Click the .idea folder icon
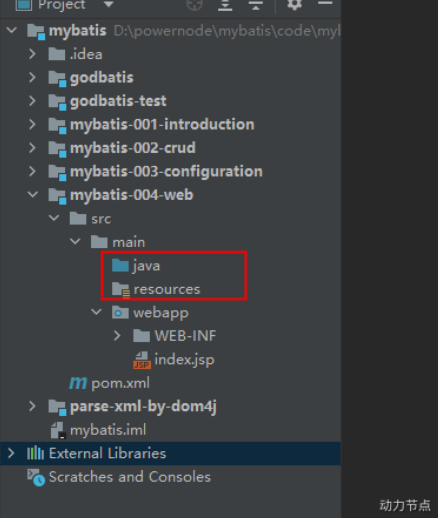438x518 pixels. pos(57,54)
